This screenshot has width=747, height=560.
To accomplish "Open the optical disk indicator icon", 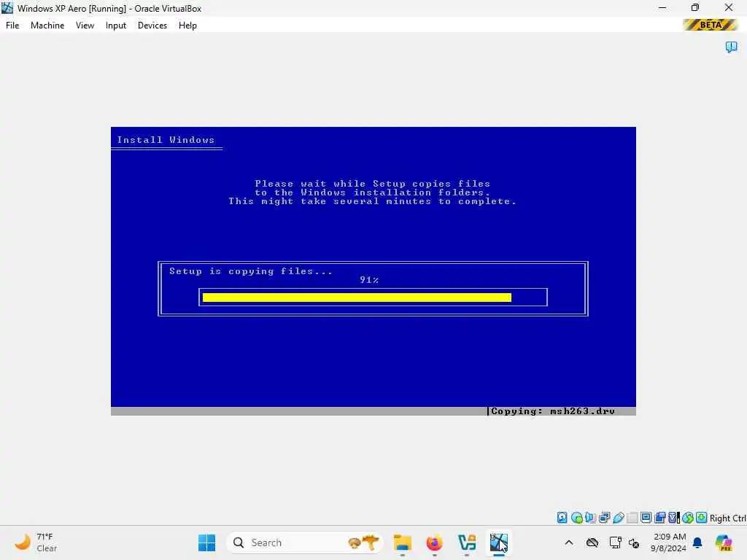I will (x=577, y=518).
